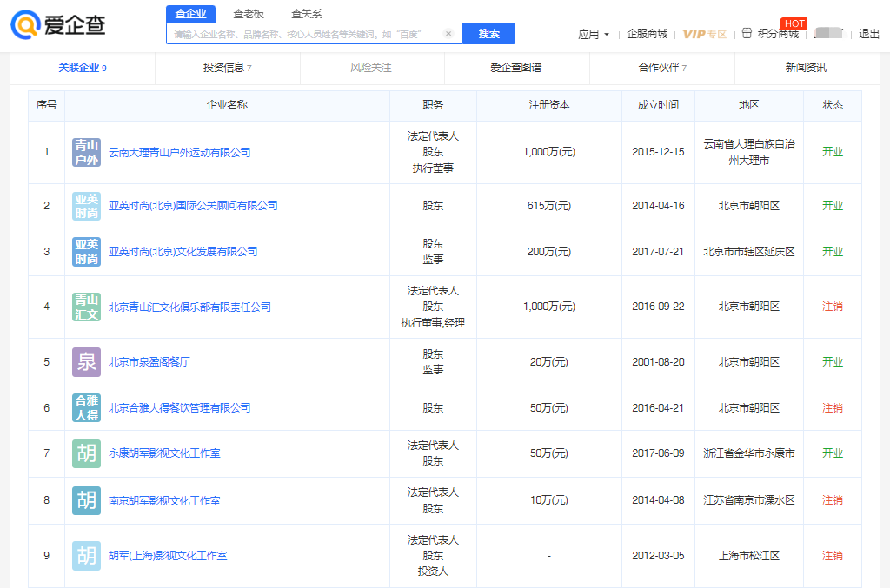Select the 新闻资讯 tab
The height and width of the screenshot is (588, 890).
806,68
